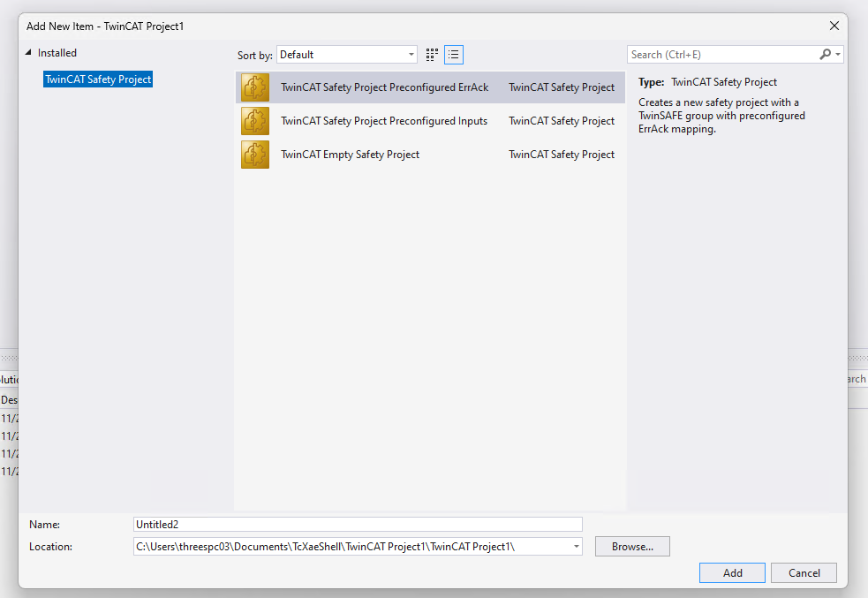The image size is (868, 598).
Task: Select TwinCAT Safety Project Preconfigured ErrAck template
Action: 430,87
